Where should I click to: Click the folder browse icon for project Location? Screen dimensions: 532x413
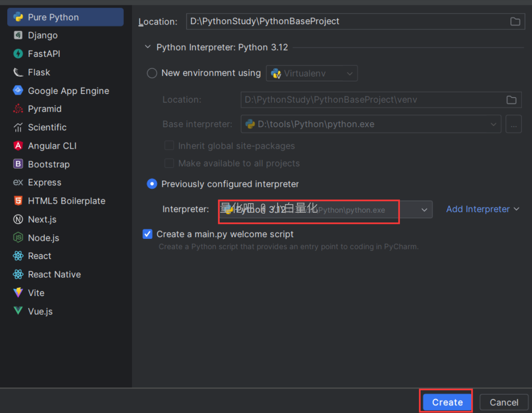point(515,22)
